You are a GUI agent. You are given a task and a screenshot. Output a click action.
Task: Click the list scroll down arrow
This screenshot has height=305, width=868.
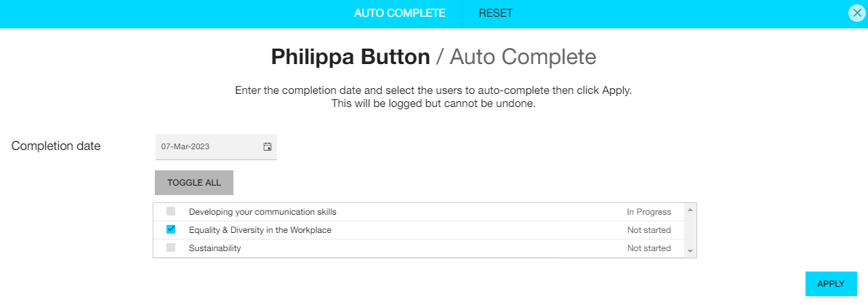tap(690, 251)
